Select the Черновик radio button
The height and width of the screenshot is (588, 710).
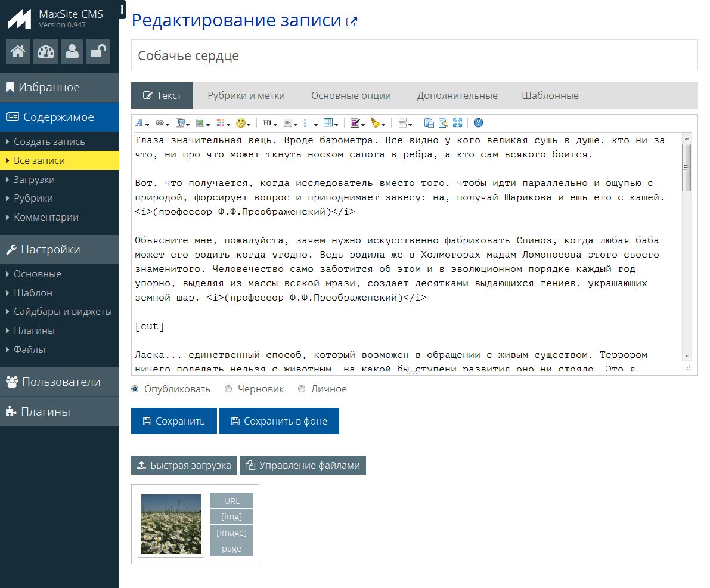[x=228, y=389]
